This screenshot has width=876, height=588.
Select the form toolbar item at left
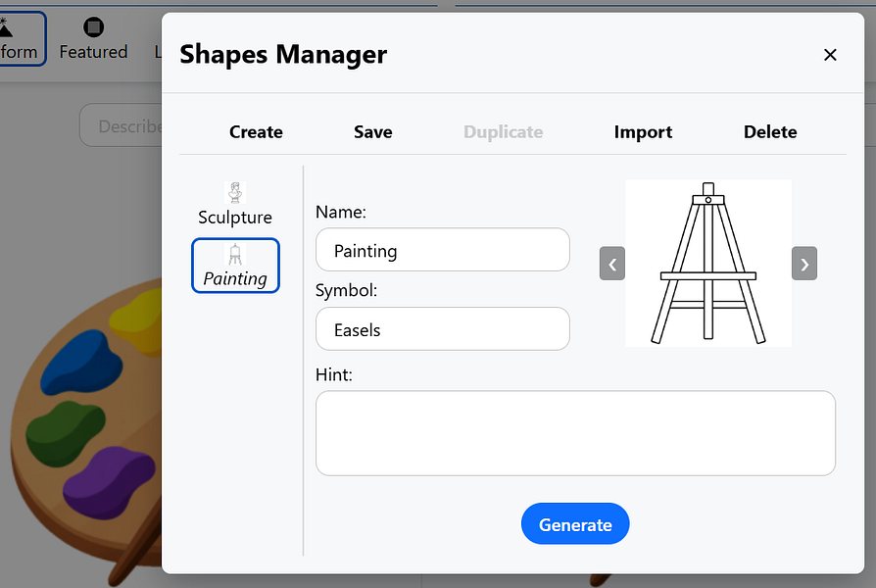(22, 39)
